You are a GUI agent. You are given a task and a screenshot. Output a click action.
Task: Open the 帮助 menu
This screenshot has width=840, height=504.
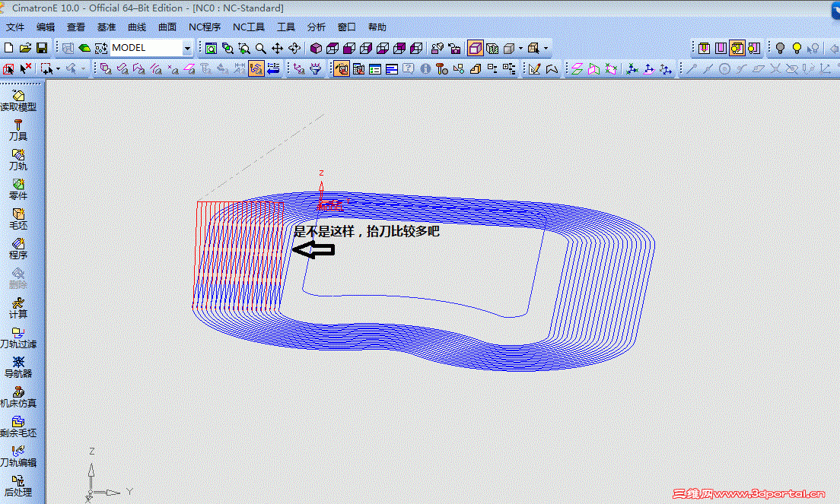click(x=377, y=27)
